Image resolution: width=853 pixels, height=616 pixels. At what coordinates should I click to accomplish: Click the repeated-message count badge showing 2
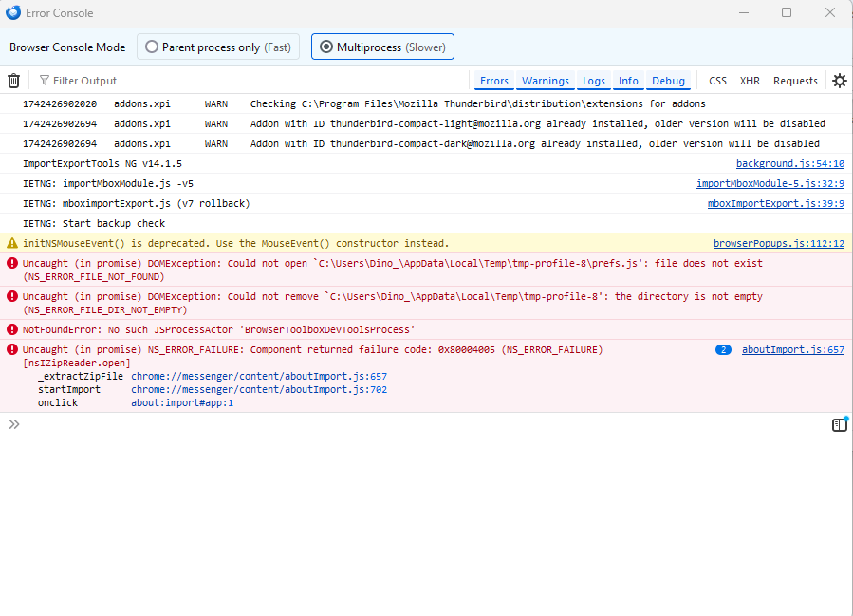point(723,350)
